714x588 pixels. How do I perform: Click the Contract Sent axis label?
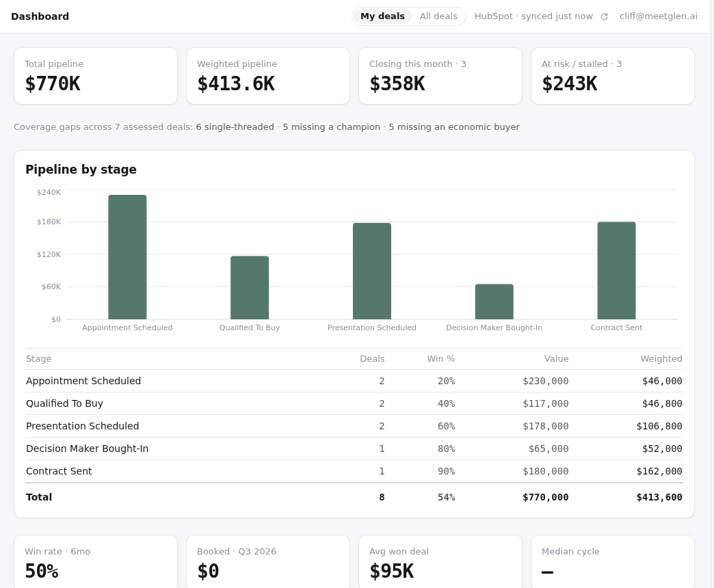(617, 328)
